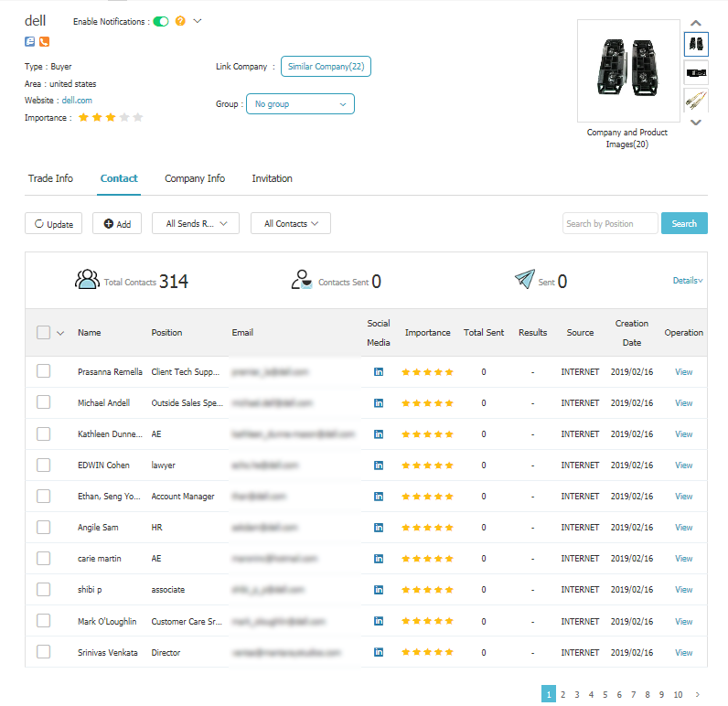Open LinkedIn profile for shibi p
This screenshot has width=728, height=706.
[379, 590]
